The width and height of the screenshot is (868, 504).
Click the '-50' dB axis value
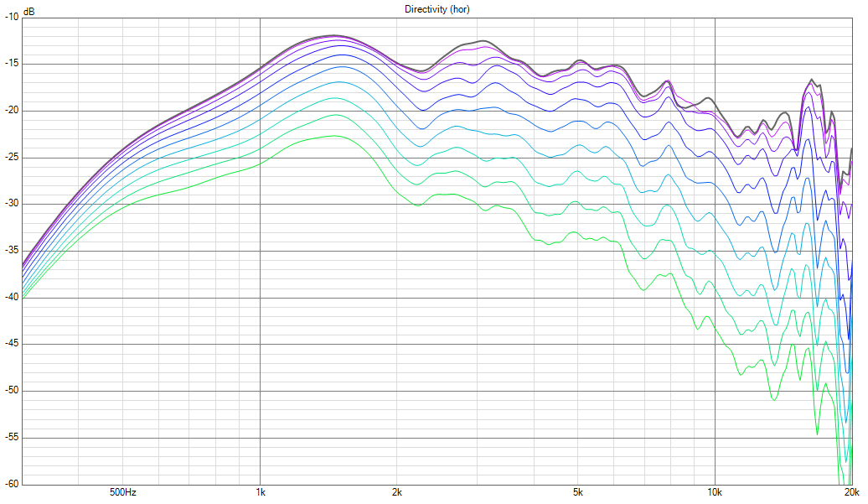12,391
